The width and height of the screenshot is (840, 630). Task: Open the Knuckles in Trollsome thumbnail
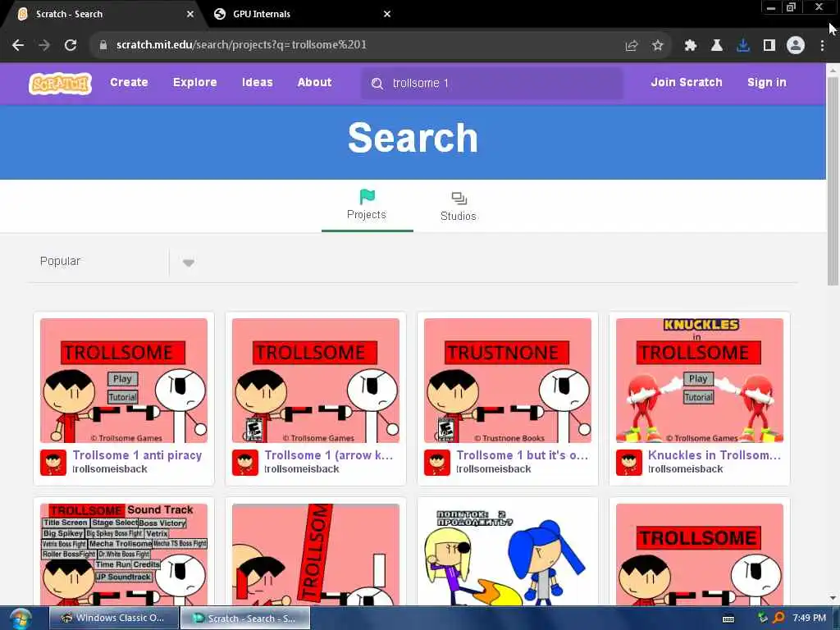pos(700,381)
